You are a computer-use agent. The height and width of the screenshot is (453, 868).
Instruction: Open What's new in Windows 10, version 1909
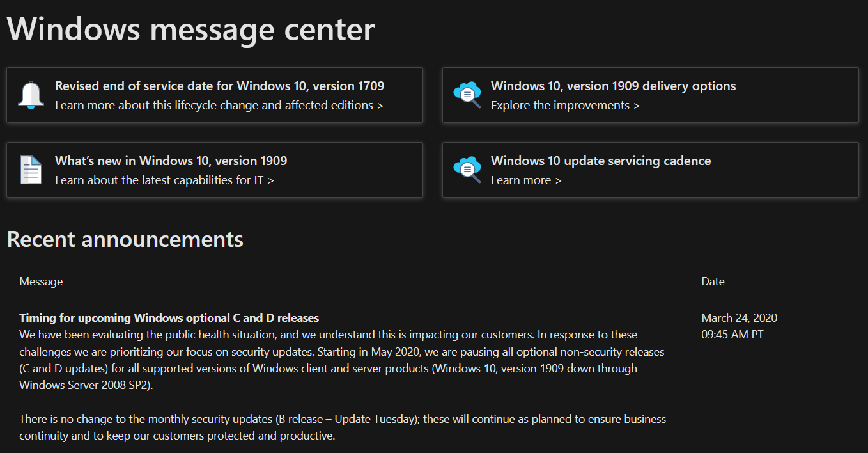[x=171, y=161]
